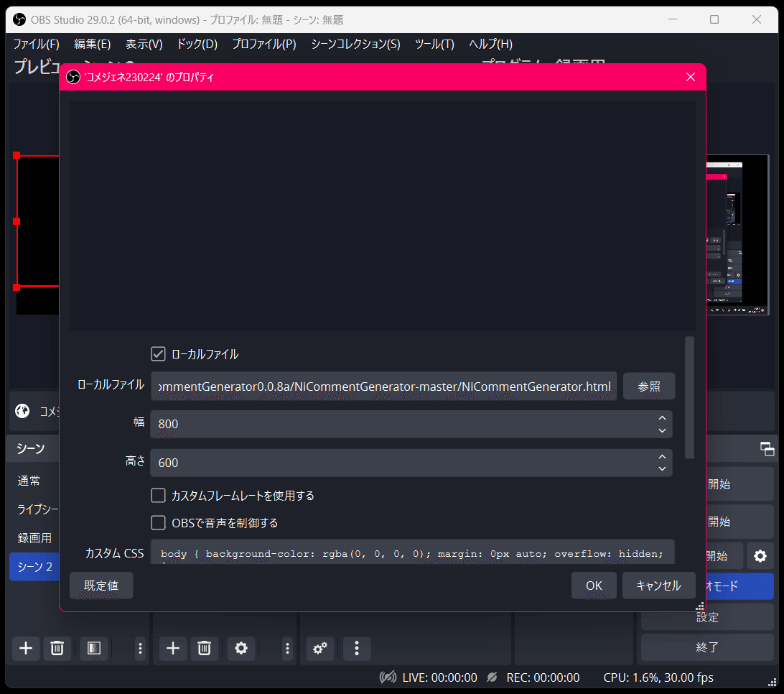
Task: Increase width with up arrow
Action: pyautogui.click(x=662, y=418)
